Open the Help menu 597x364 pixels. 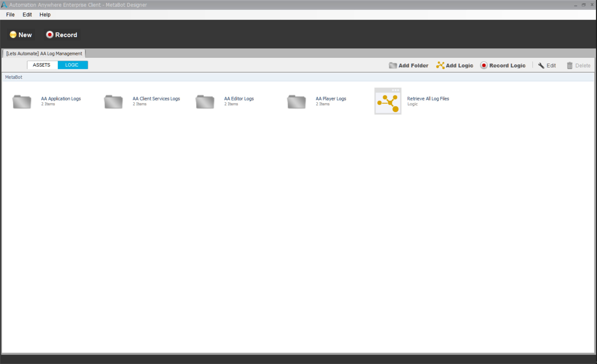pos(45,14)
